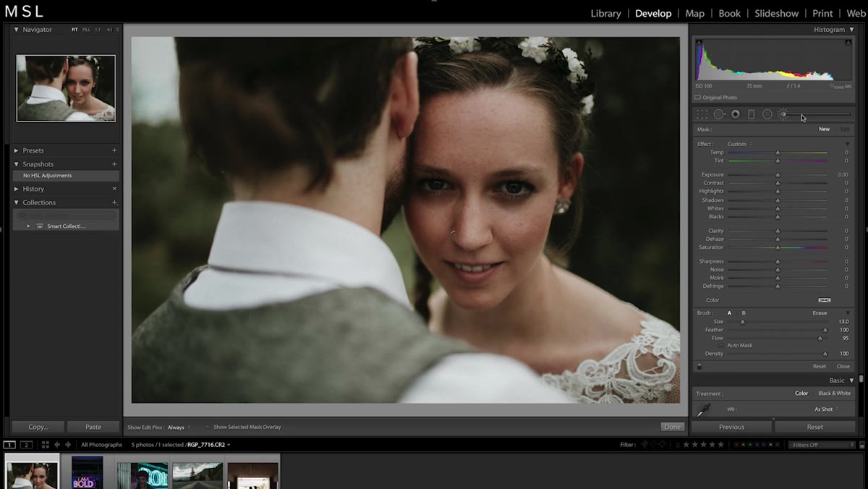
Task: Open the Develop module
Action: 653,13
